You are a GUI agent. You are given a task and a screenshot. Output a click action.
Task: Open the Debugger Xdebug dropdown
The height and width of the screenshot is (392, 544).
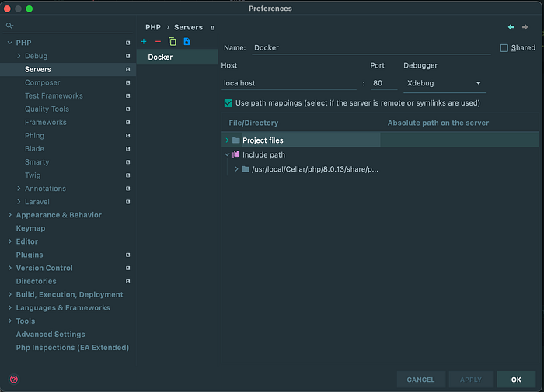pos(444,83)
